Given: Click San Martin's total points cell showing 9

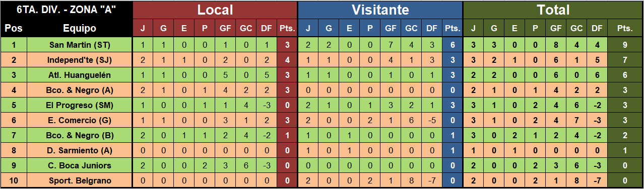Looking at the screenshot, I should [x=625, y=45].
